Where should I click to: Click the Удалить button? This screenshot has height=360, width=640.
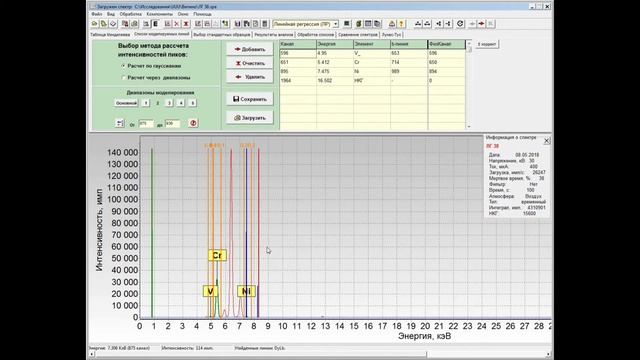pyautogui.click(x=250, y=77)
